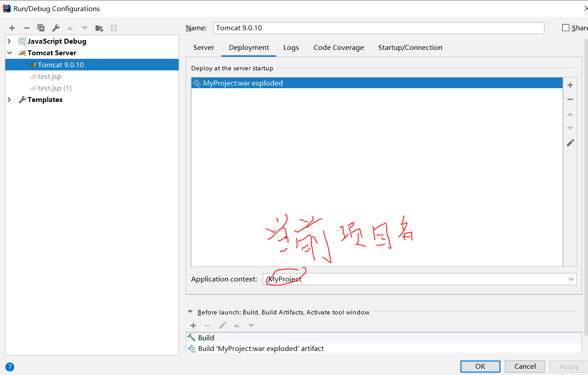
Task: Add a before launch task
Action: click(193, 326)
